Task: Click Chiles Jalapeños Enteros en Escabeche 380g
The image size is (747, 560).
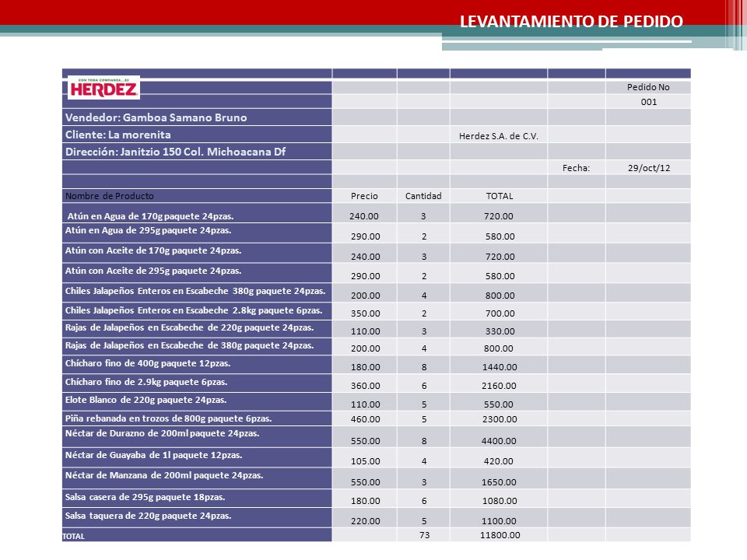Action: [x=195, y=291]
